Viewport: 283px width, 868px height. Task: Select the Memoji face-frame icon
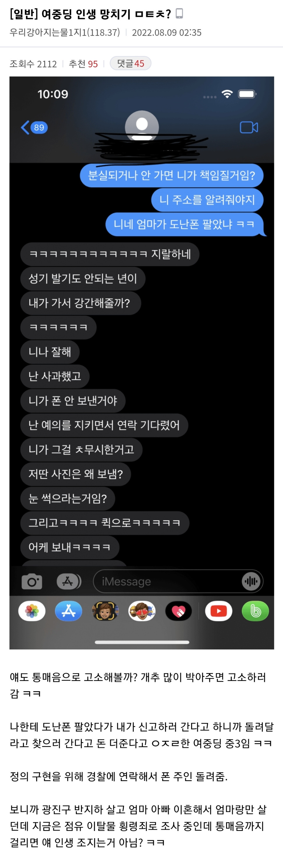tap(105, 611)
